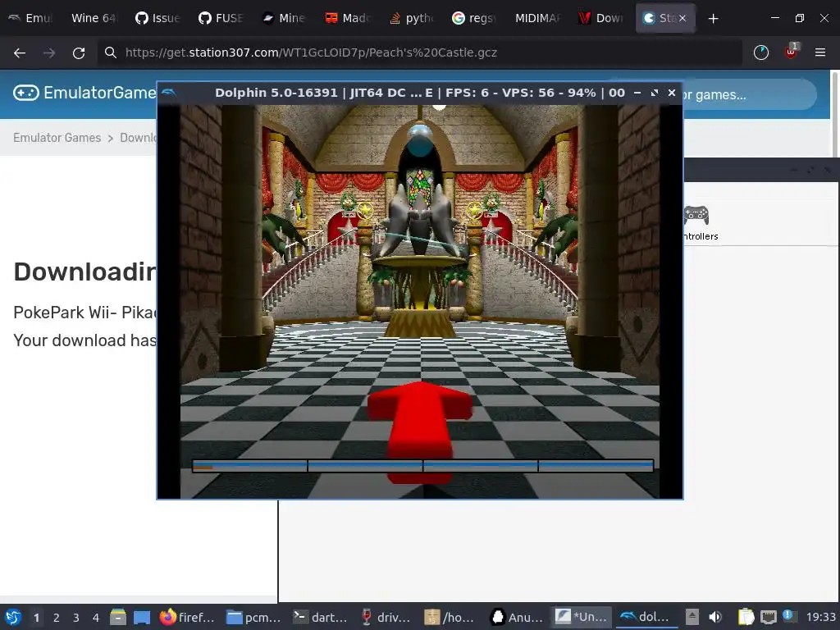Open the file manager taskbar launcher
This screenshot has height=630, width=840.
(118, 617)
